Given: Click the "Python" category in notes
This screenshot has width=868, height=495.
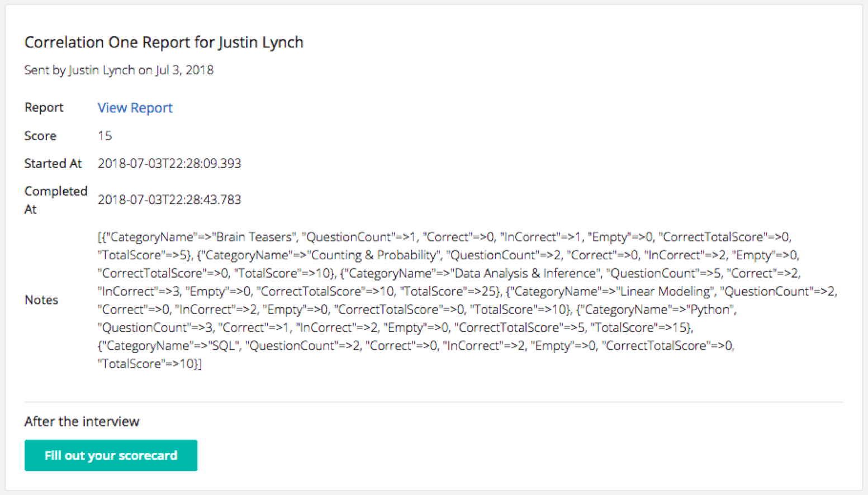Looking at the screenshot, I should tap(710, 310).
